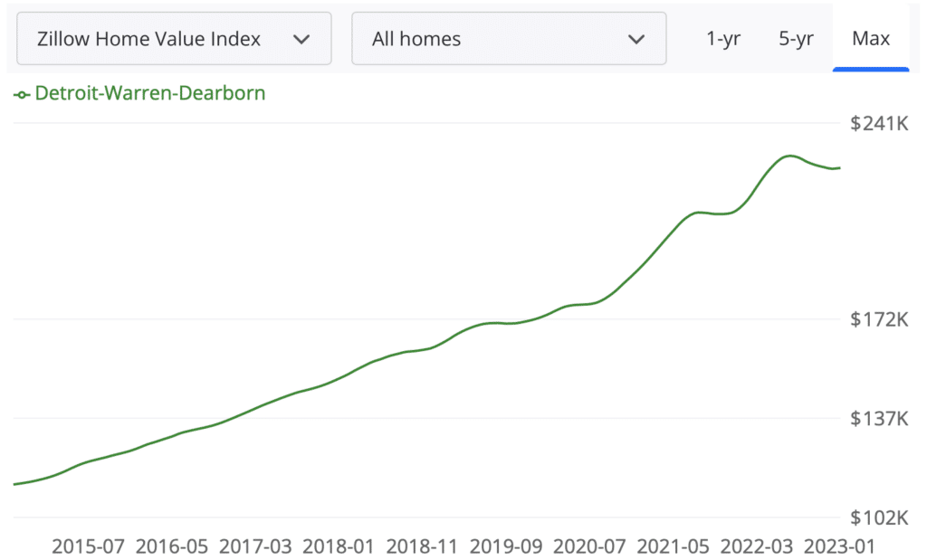Screen dimensions: 927x560
Task: Open the metric selector showing Zillow Home Value Index
Action: coord(174,39)
